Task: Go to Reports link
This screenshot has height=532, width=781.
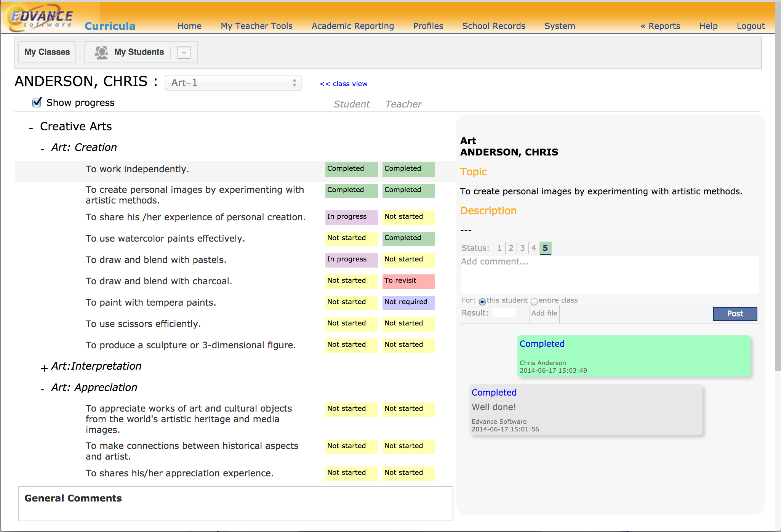Action: tap(660, 26)
